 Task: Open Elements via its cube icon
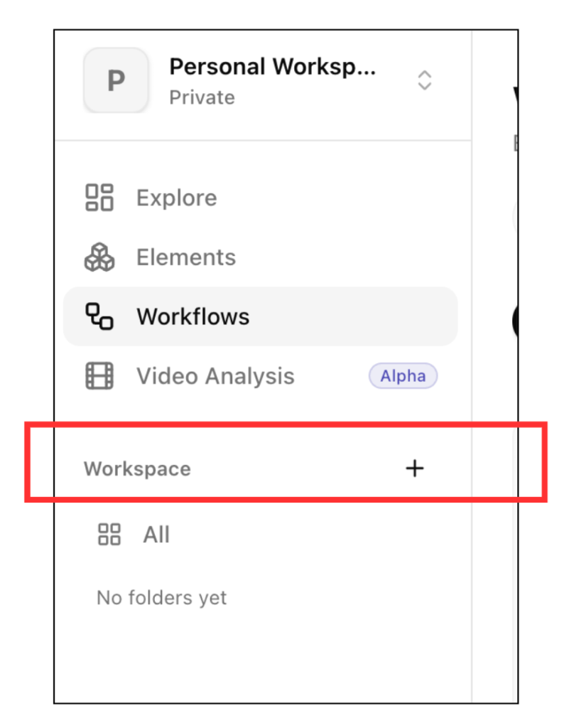click(x=99, y=257)
